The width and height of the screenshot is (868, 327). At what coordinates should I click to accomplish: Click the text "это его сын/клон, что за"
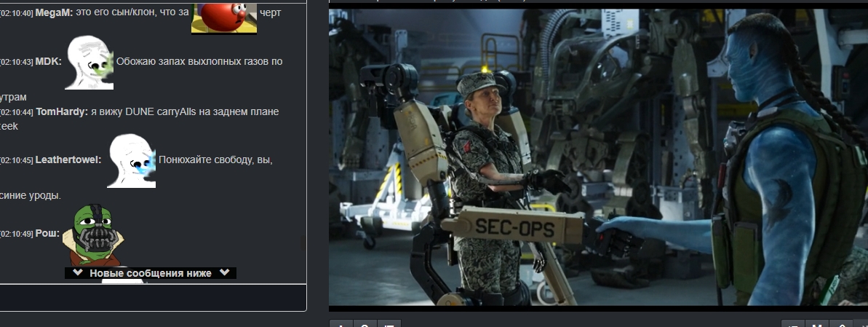pyautogui.click(x=132, y=13)
